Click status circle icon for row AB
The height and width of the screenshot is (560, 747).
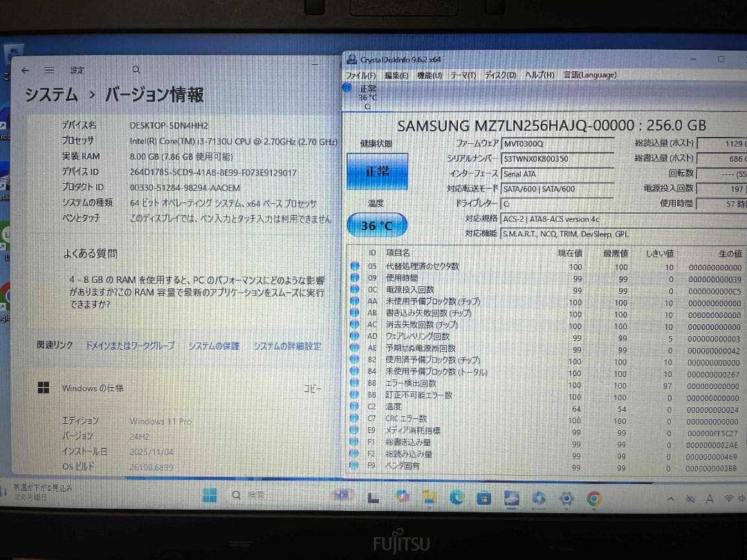[354, 313]
